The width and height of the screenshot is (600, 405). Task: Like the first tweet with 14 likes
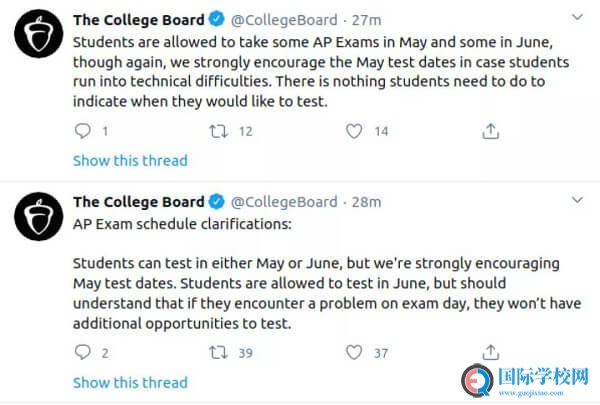click(x=353, y=131)
